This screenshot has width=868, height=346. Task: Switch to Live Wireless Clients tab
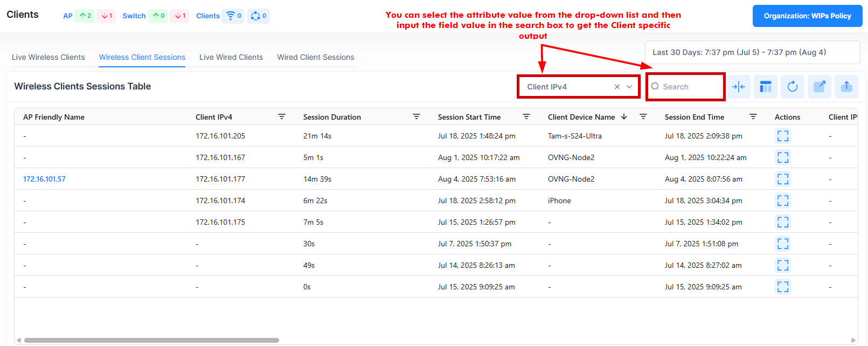[48, 57]
